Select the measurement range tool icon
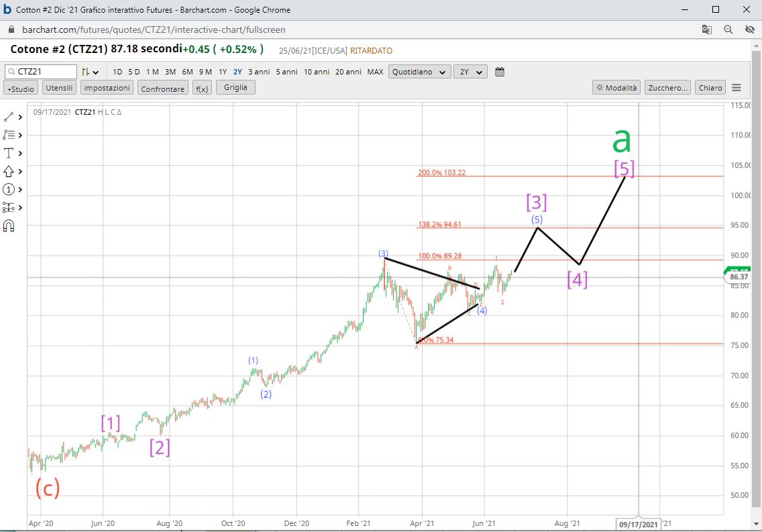 pyautogui.click(x=9, y=207)
